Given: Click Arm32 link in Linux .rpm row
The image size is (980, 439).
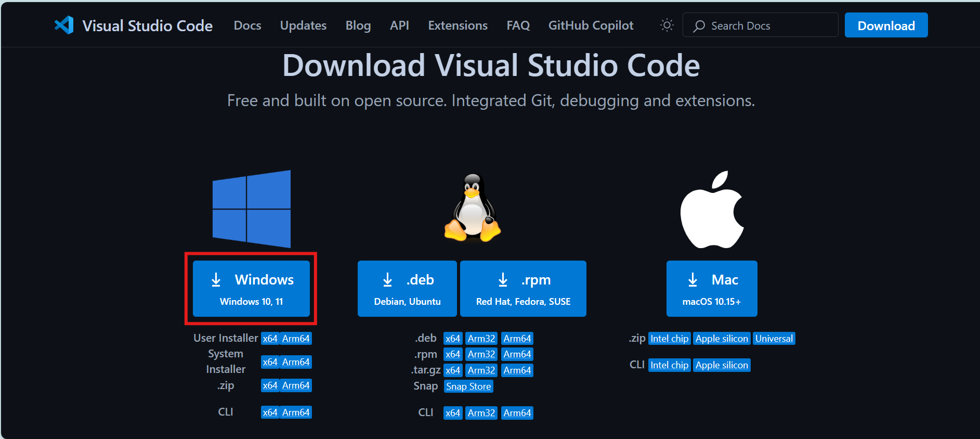Looking at the screenshot, I should tap(481, 354).
